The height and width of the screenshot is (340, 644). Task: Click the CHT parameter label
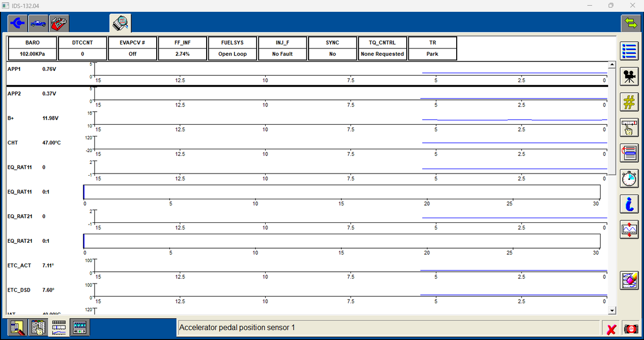pyautogui.click(x=13, y=143)
